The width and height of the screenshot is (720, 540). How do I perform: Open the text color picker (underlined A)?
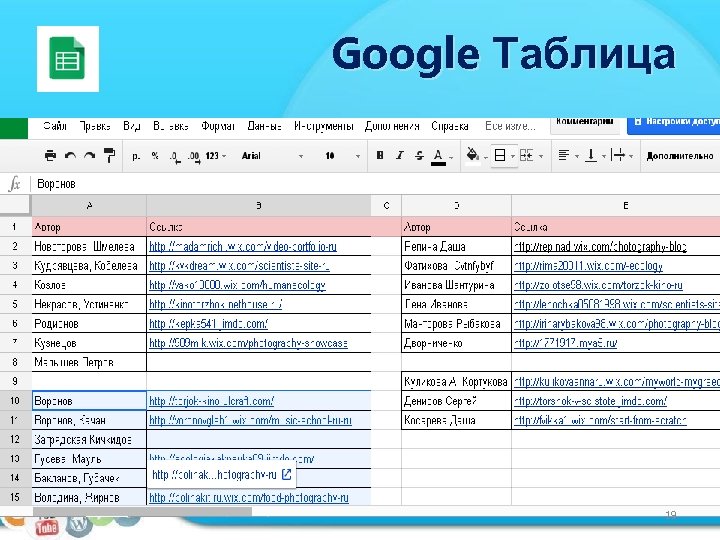[439, 157]
